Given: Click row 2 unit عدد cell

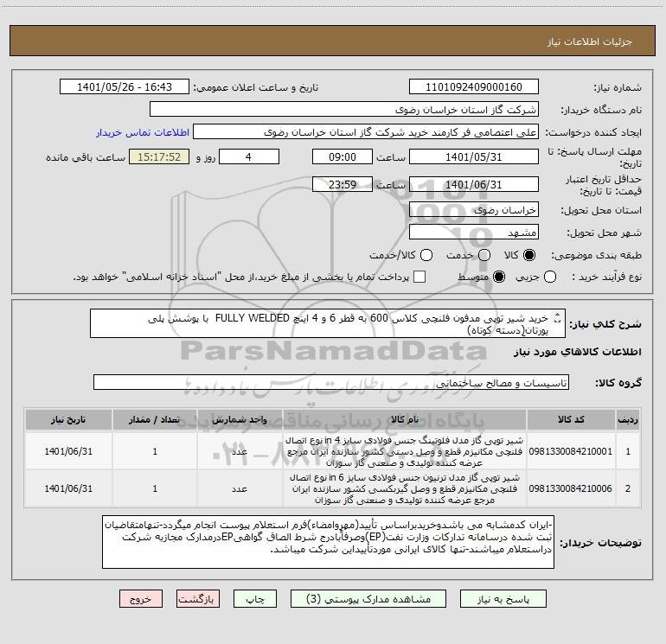Looking at the screenshot, I should (240, 488).
